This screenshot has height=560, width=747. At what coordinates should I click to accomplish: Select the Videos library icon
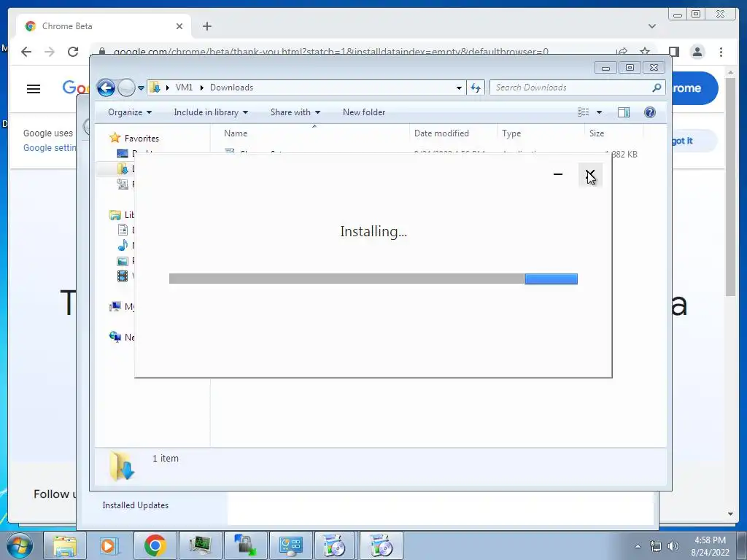point(123,276)
